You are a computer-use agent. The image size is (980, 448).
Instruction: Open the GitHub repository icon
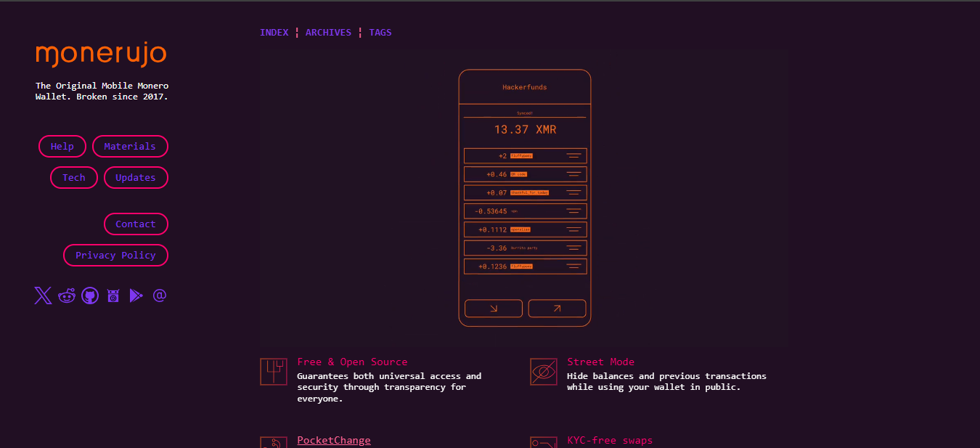[x=90, y=296]
